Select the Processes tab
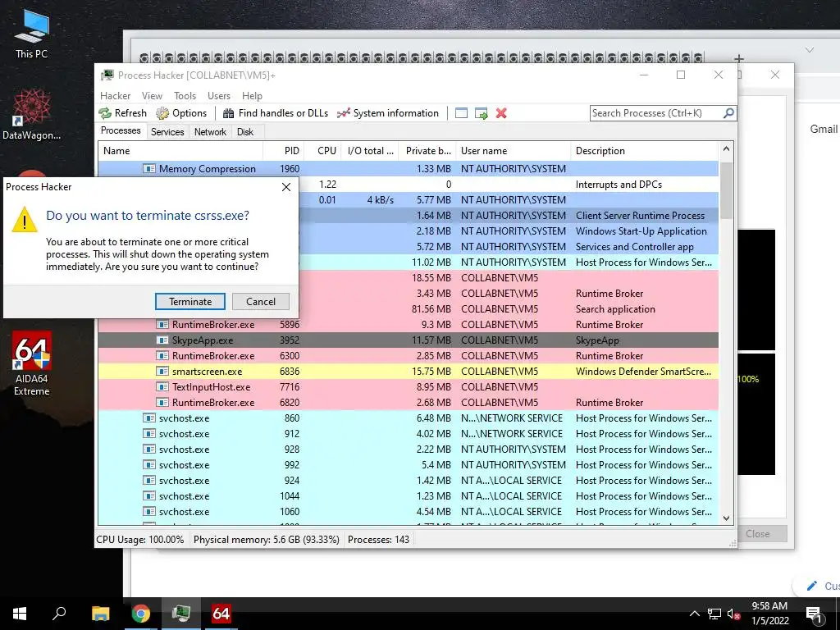 click(x=121, y=130)
